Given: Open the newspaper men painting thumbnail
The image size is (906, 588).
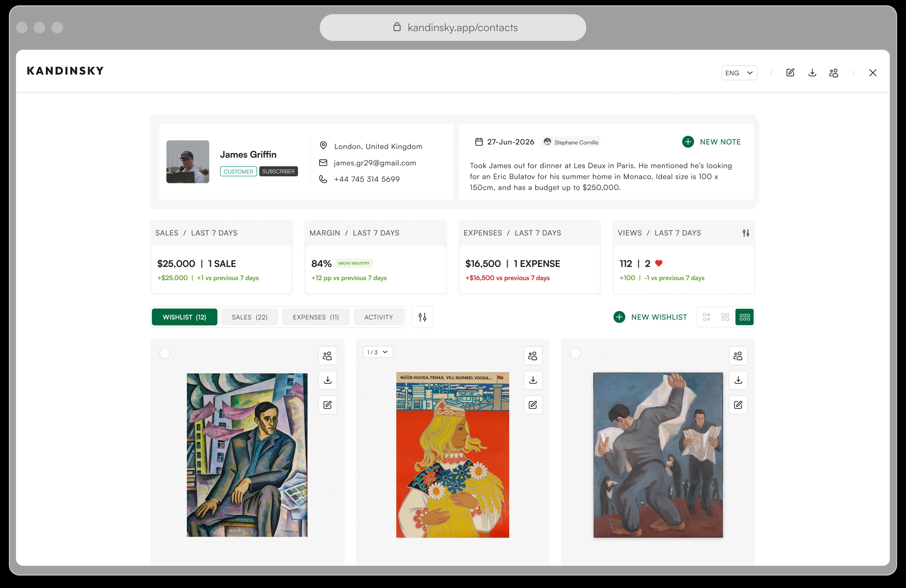Looking at the screenshot, I should point(658,455).
